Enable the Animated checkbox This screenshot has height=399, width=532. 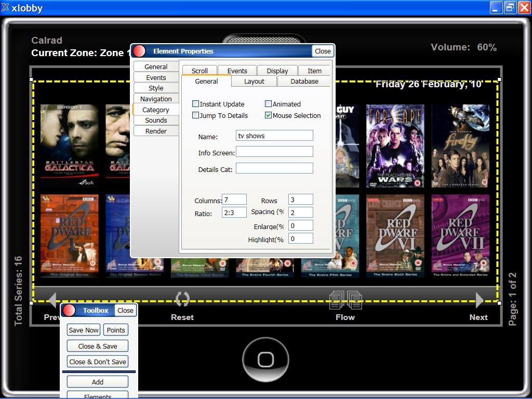[x=268, y=104]
